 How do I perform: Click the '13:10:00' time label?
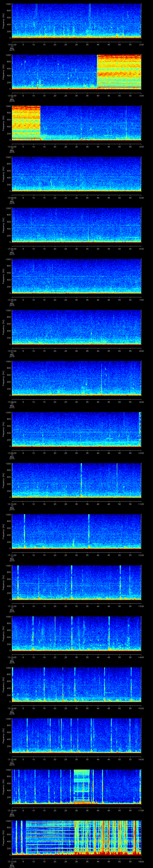coord(12,504)
